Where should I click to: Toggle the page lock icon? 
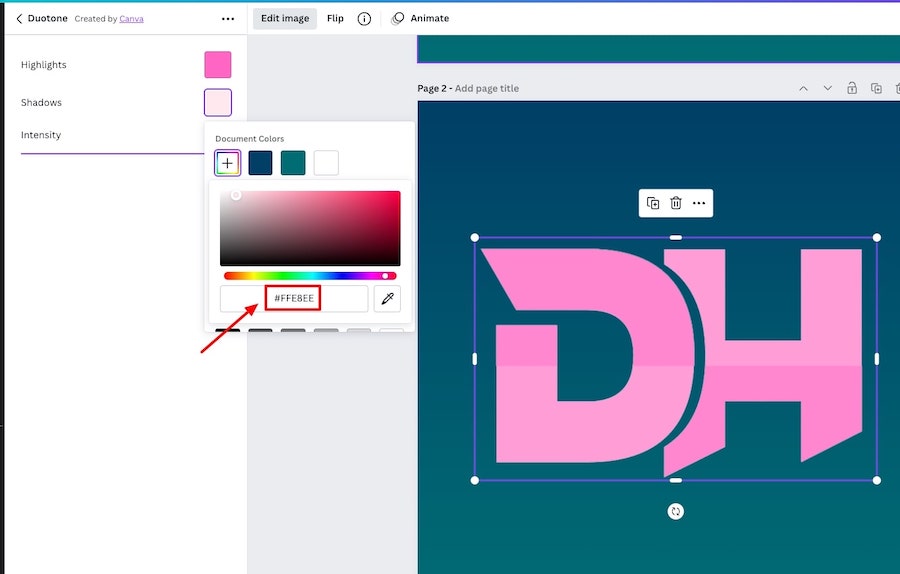point(851,88)
